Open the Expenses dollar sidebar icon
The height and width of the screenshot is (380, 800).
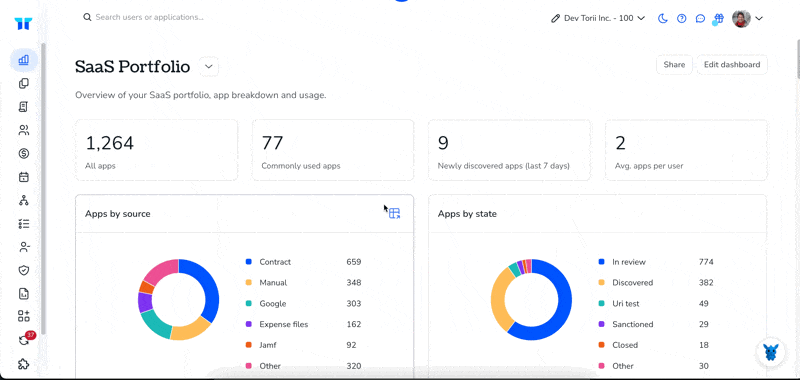[x=23, y=154]
